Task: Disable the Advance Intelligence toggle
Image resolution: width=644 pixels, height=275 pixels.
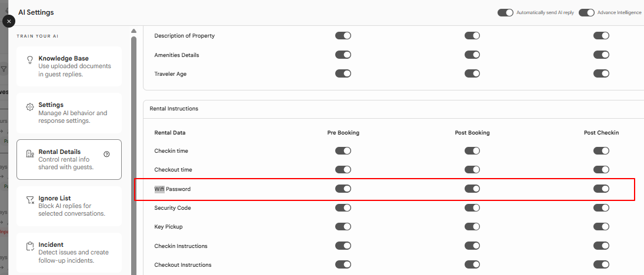Action: point(586,13)
